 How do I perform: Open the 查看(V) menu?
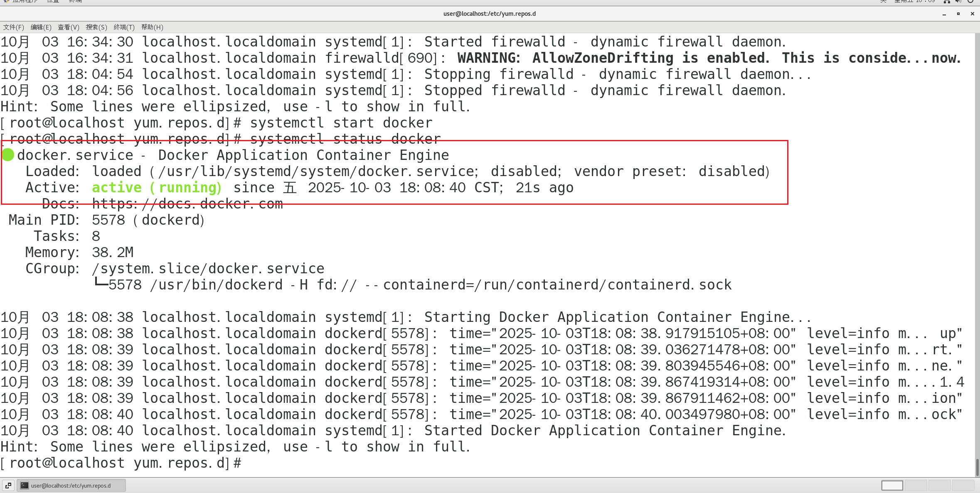pos(68,27)
